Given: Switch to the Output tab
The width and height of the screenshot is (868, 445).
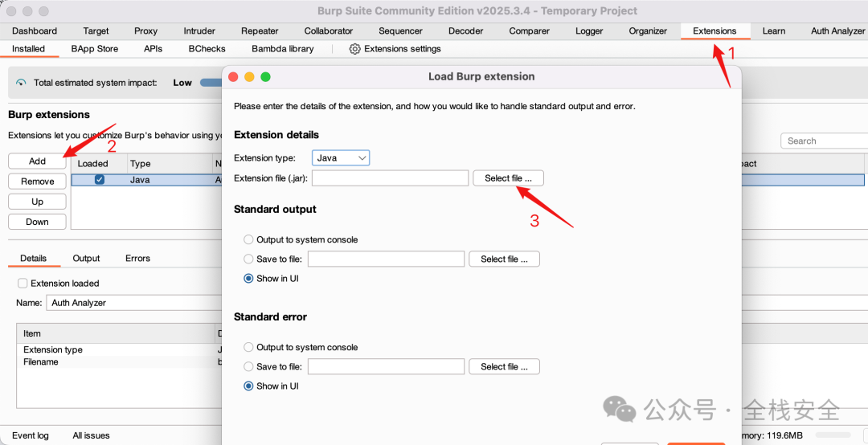Looking at the screenshot, I should point(86,259).
